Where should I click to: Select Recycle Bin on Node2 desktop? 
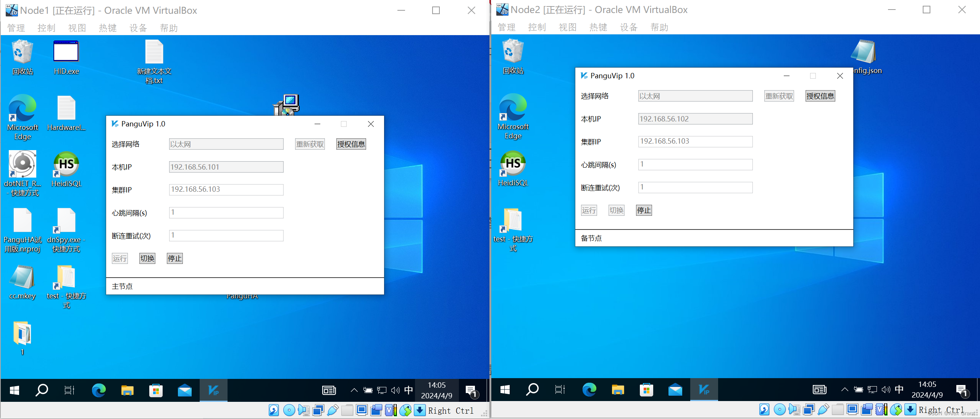point(513,57)
